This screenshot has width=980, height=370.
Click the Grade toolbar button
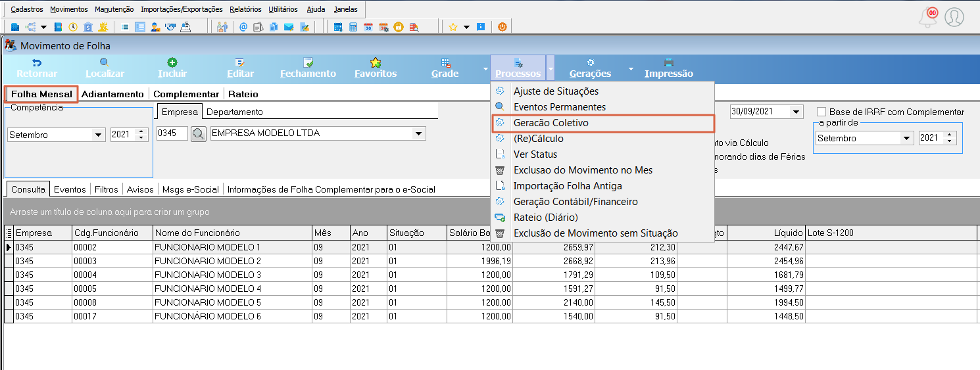pos(445,68)
